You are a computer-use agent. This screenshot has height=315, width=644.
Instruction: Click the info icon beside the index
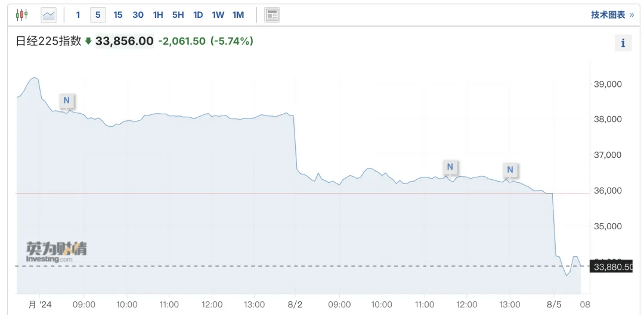tap(623, 43)
